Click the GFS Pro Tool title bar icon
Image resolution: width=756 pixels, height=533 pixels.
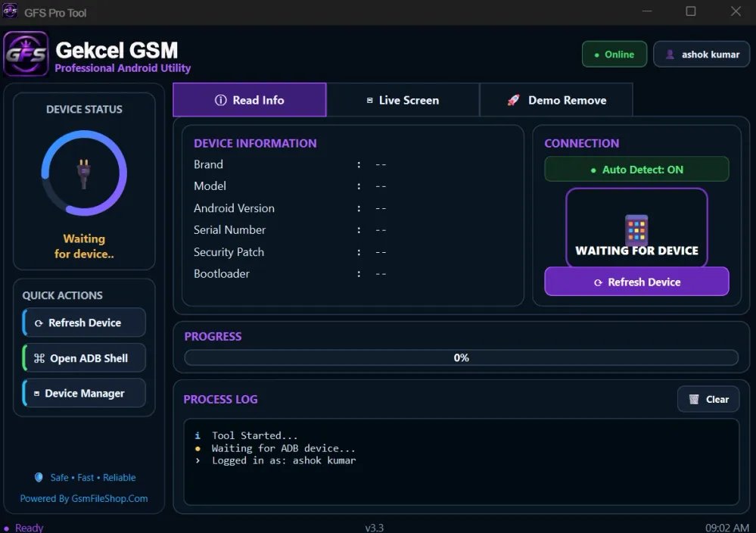pyautogui.click(x=10, y=11)
